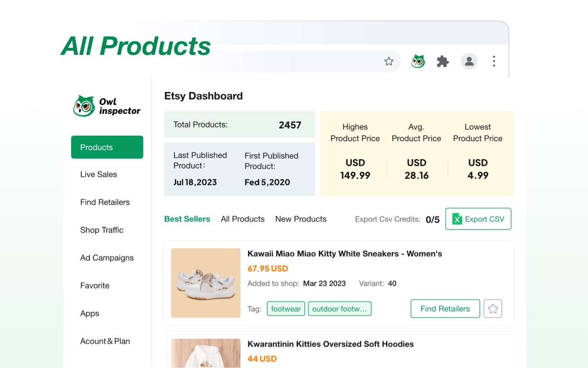
Task: Click the Etsy Dashboard heading
Action: coord(204,96)
